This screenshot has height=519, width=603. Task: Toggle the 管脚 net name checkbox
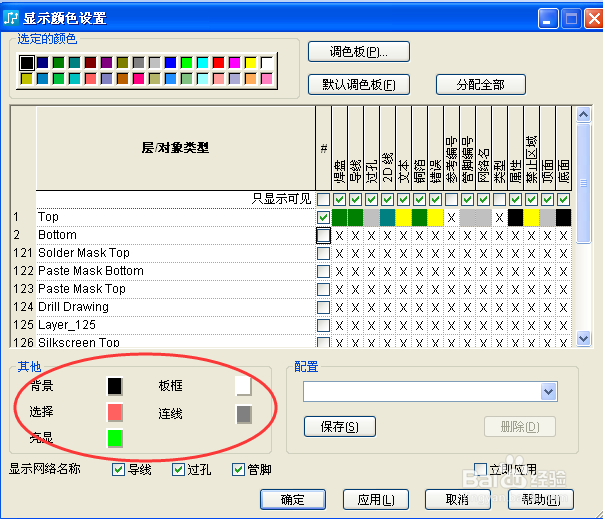(238, 469)
